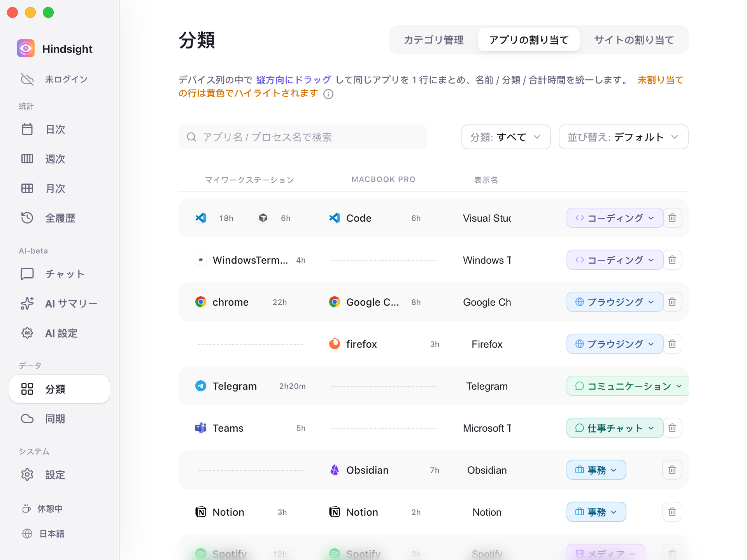This screenshot has height=560, width=747.
Task: Click trash icon on Google Chrome row
Action: click(672, 302)
